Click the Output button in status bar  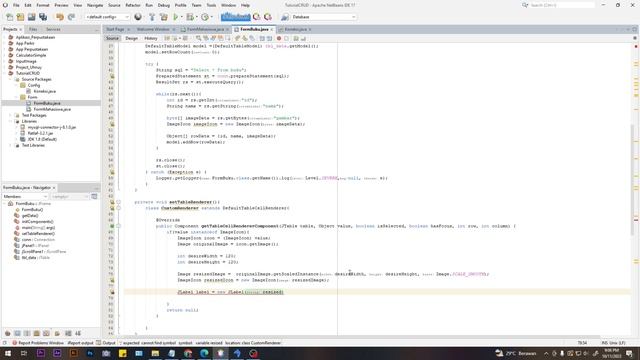[x=106, y=343]
